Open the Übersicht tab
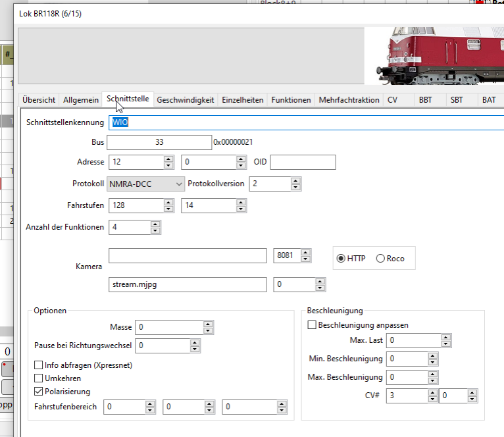The height and width of the screenshot is (437, 504). pyautogui.click(x=39, y=100)
